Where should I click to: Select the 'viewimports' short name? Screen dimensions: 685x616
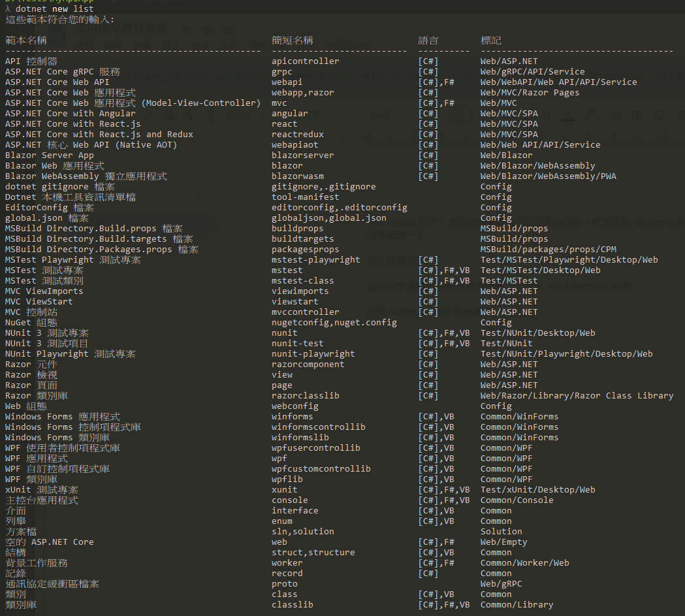(300, 291)
